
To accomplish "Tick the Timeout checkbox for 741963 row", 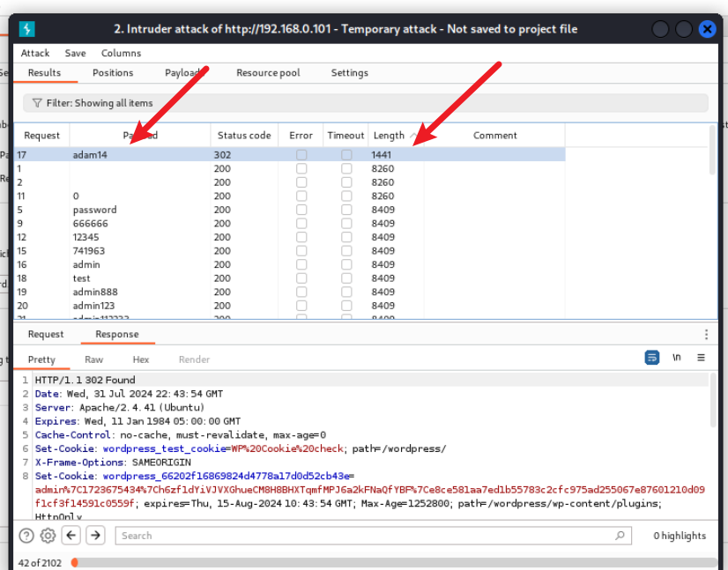I will pos(346,251).
